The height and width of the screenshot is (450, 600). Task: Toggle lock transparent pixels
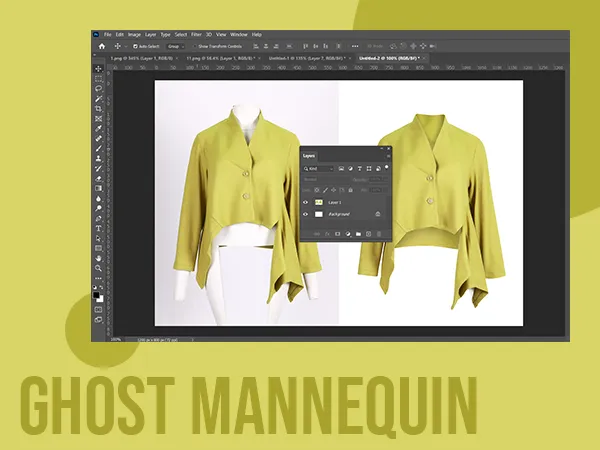[x=316, y=190]
